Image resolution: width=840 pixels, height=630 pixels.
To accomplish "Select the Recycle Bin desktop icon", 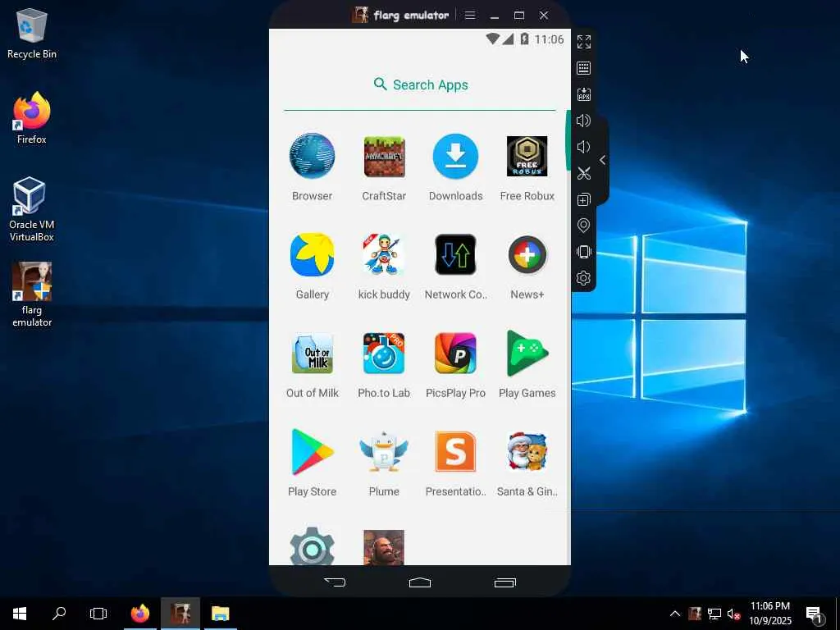I will pyautogui.click(x=32, y=34).
